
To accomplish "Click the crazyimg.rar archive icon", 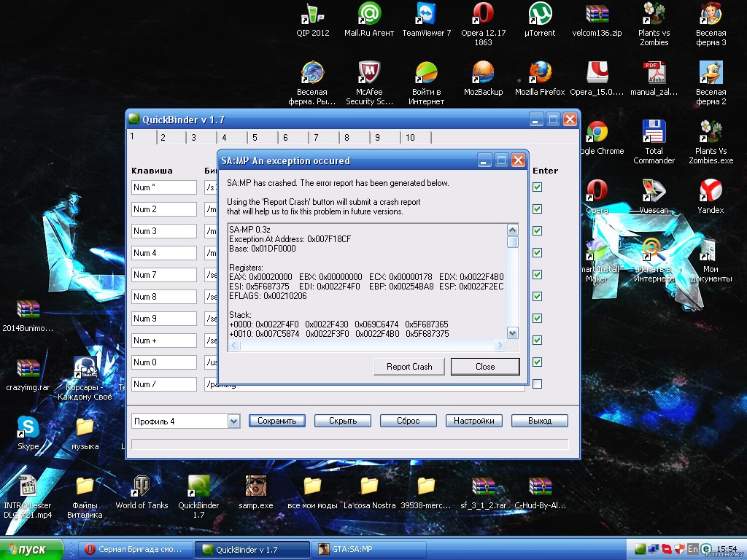I will [28, 374].
